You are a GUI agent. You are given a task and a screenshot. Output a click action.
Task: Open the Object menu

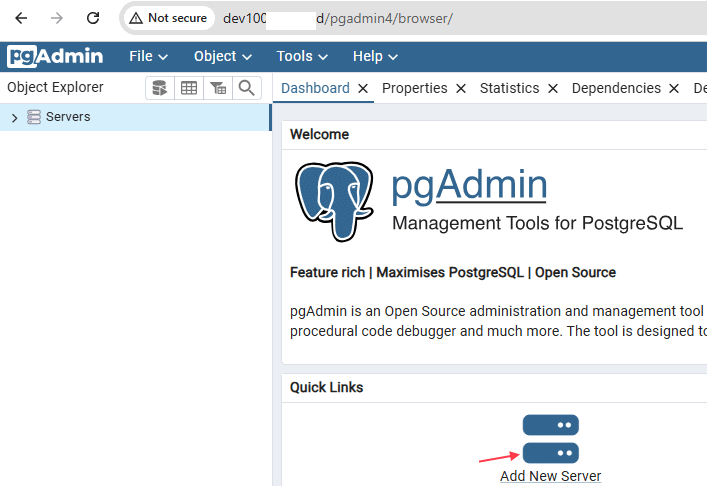tap(223, 56)
